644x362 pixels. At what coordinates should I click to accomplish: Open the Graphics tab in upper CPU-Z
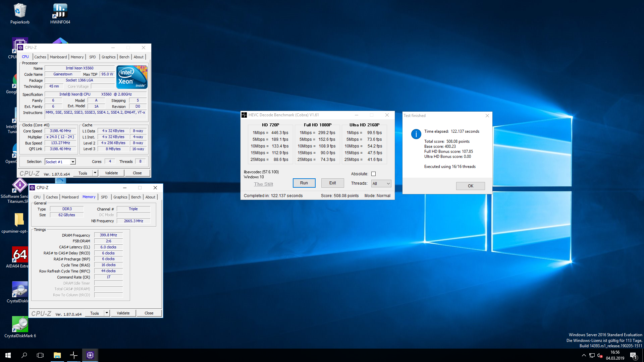pos(109,57)
